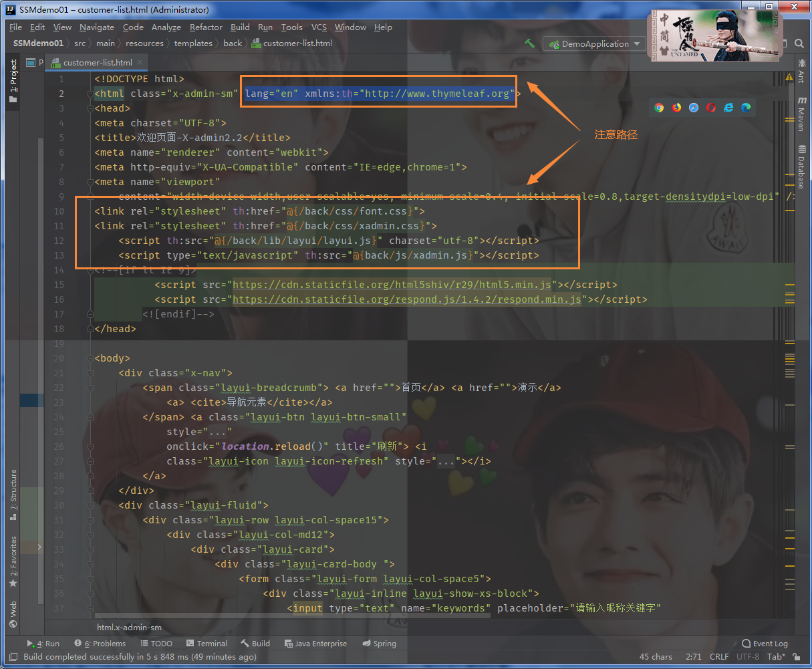The height and width of the screenshot is (669, 812).
Task: Open the Window menu
Action: (350, 27)
